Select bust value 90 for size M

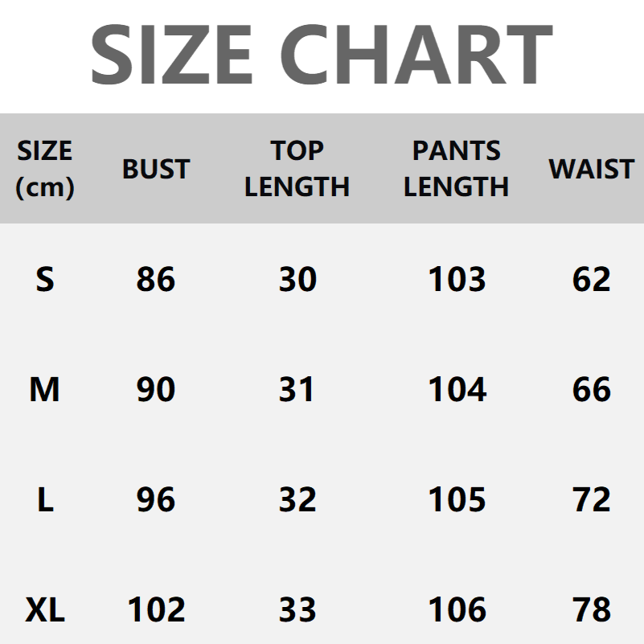point(156,390)
